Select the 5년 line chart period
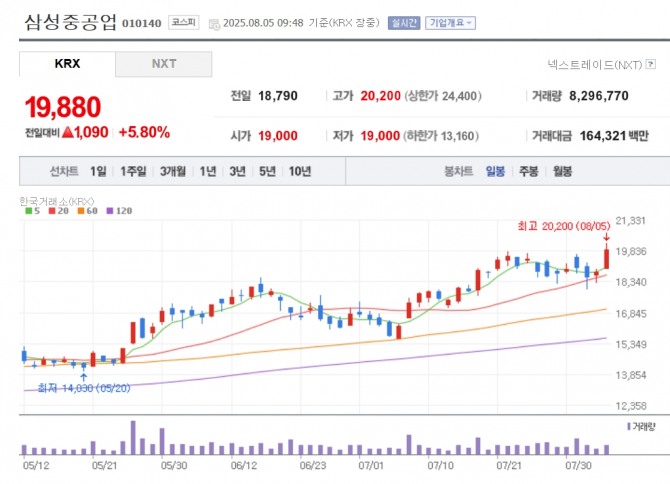The image size is (670, 484). coord(267,171)
